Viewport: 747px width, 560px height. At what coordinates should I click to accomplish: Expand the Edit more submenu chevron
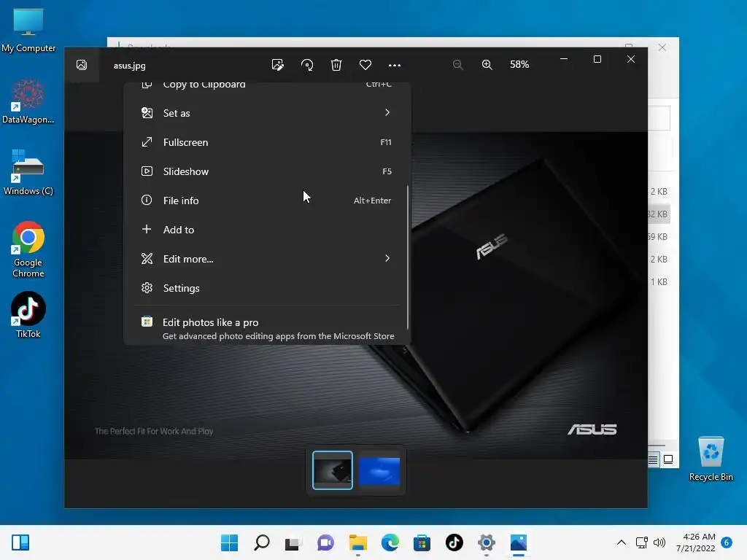tap(387, 258)
